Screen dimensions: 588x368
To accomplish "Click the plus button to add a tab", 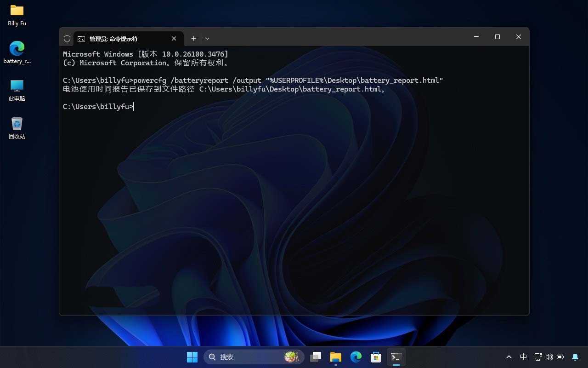I will (193, 38).
